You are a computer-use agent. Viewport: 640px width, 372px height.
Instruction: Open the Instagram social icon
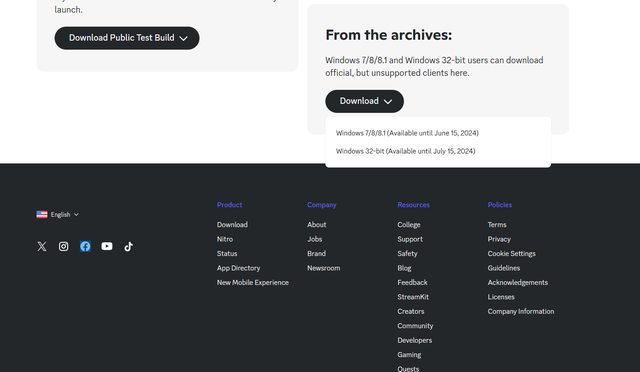coord(63,246)
